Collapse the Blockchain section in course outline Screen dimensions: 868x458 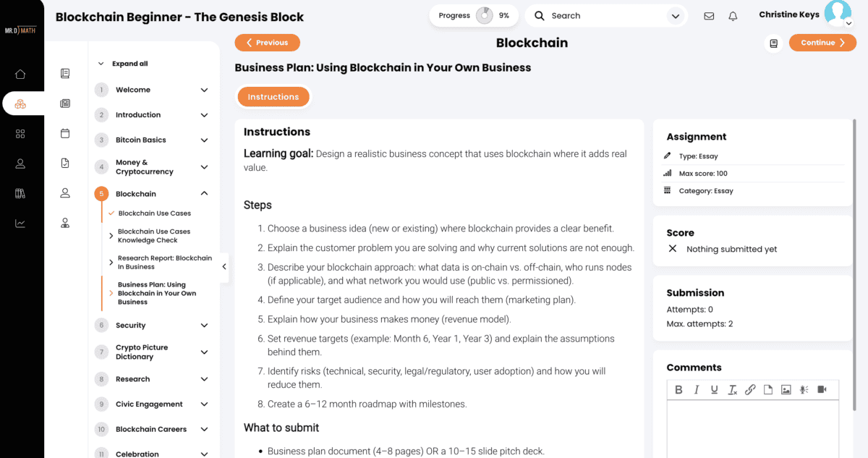pos(204,194)
